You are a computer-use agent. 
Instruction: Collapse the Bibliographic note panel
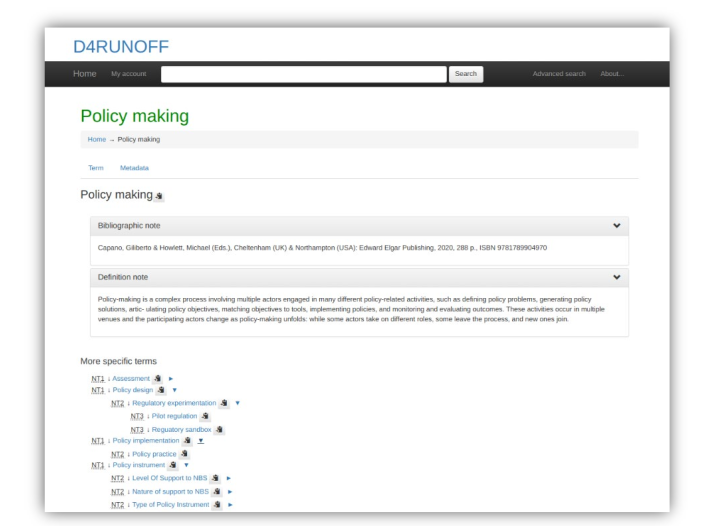(x=616, y=226)
